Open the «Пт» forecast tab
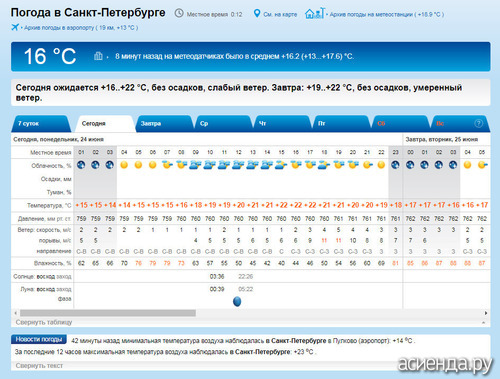 pos(341,124)
